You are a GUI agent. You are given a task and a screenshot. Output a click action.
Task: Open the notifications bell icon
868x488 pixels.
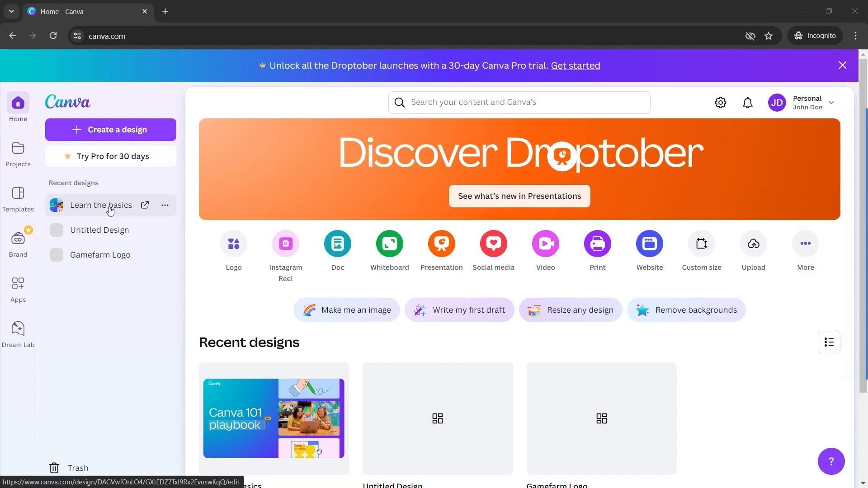coord(748,103)
